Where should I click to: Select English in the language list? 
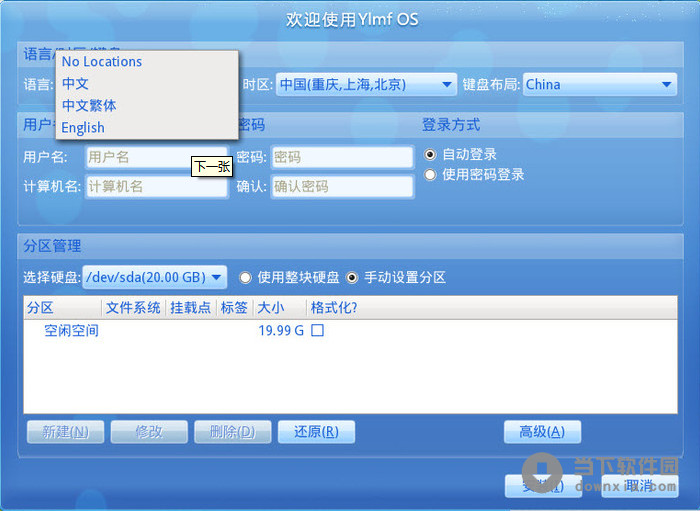(83, 128)
